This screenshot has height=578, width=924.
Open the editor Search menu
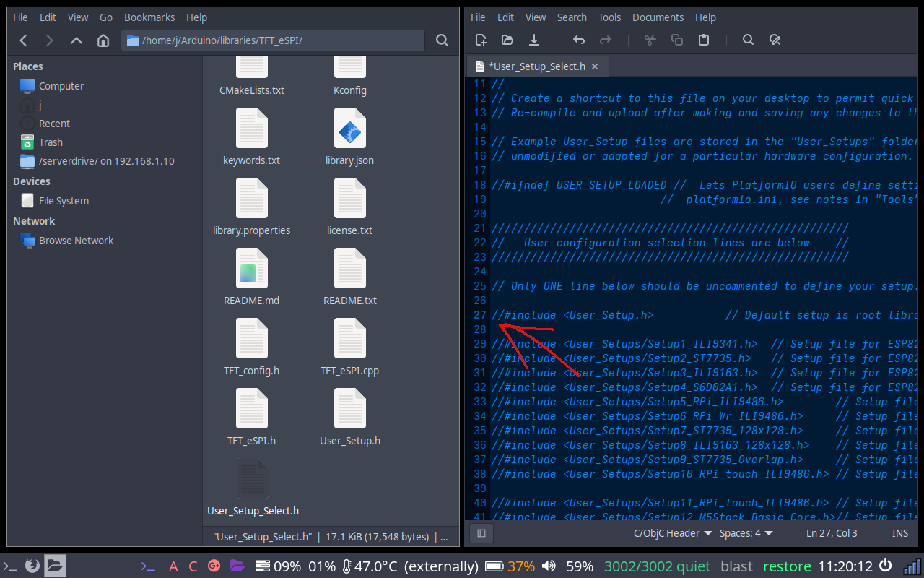tap(572, 17)
